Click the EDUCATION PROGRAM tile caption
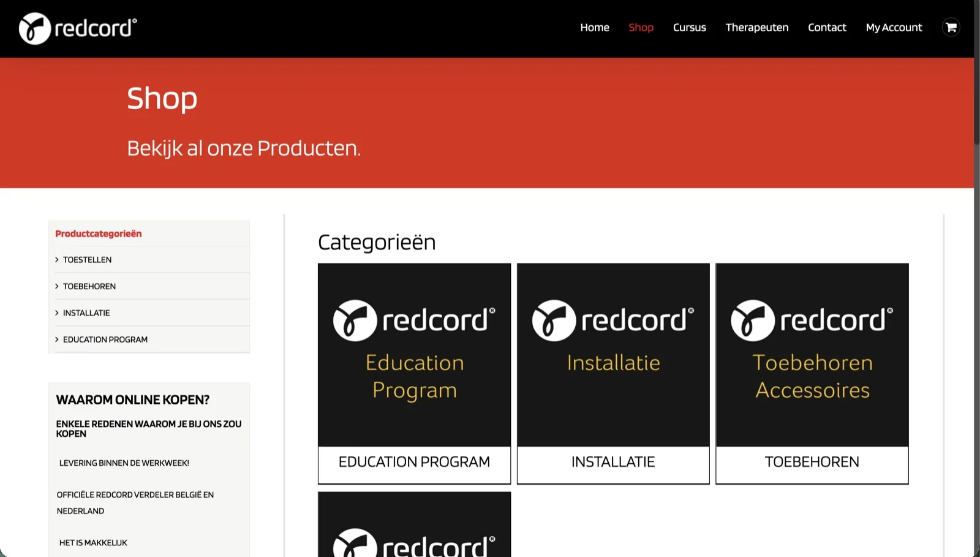The height and width of the screenshot is (557, 980). coord(414,462)
